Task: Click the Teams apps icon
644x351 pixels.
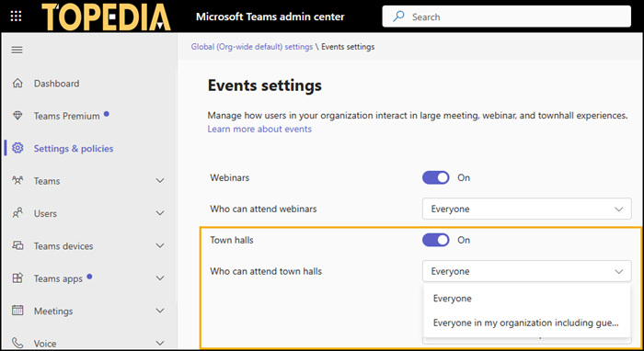Action: (17, 278)
